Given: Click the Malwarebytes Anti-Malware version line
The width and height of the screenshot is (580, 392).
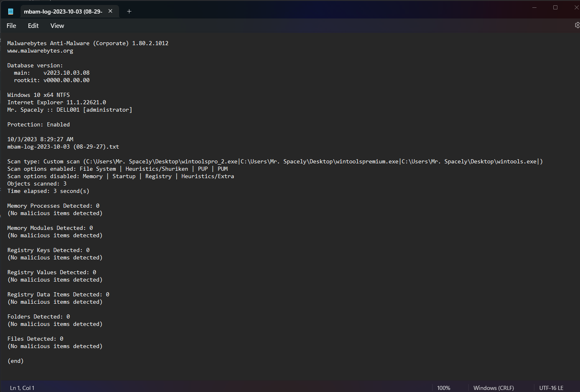Looking at the screenshot, I should pos(88,43).
